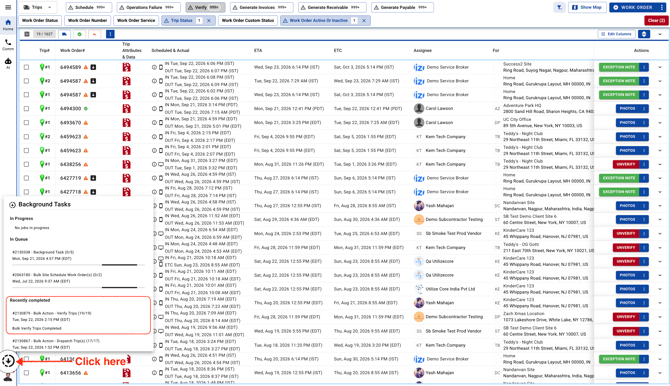Click EXCEPTION NOTE for 6494589
This screenshot has width=670, height=386.
(619, 67)
